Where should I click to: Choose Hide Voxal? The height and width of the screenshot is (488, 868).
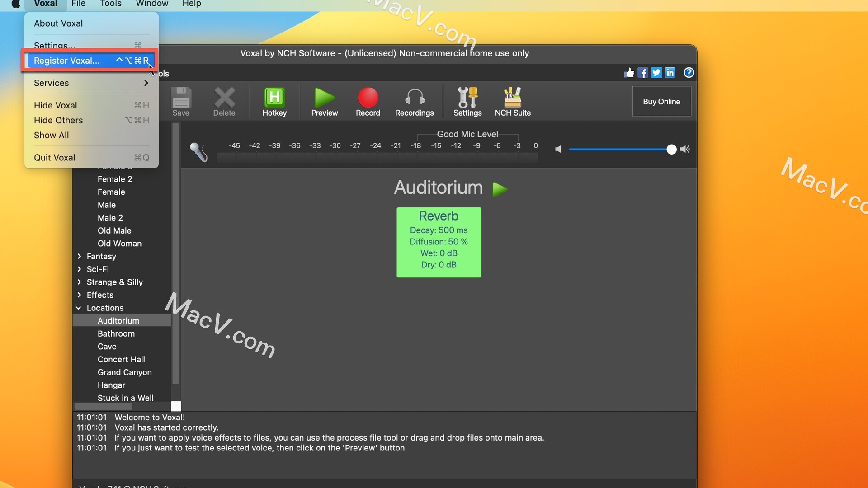(x=91, y=105)
